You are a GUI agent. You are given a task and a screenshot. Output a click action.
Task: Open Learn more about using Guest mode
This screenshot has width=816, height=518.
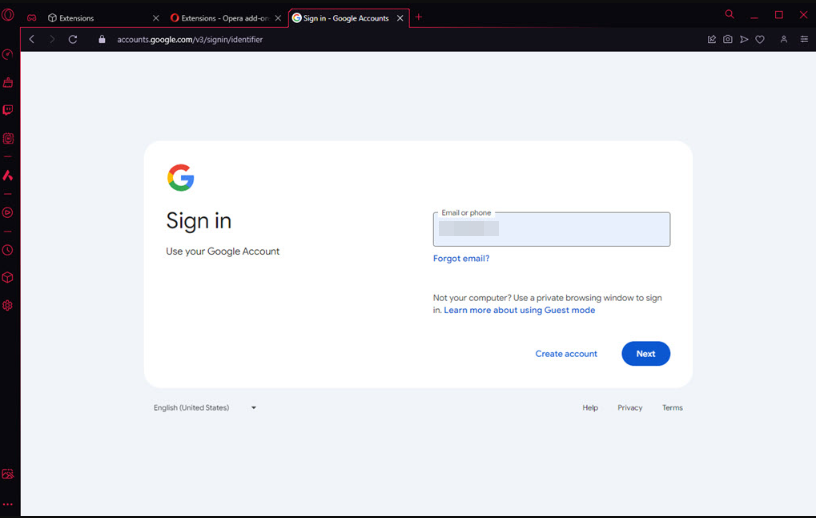tap(519, 310)
